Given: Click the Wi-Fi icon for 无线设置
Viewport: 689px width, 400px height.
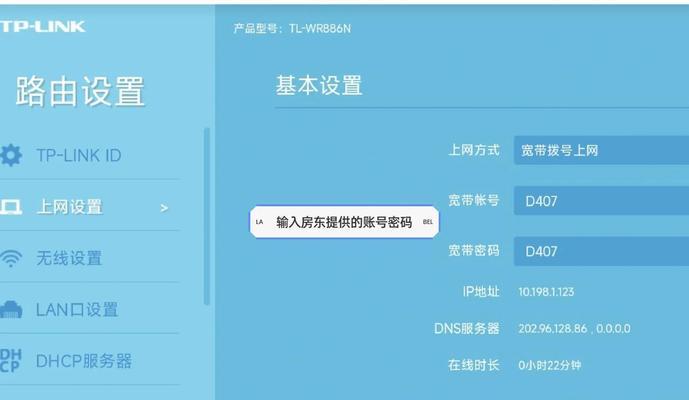Looking at the screenshot, I should pos(11,258).
